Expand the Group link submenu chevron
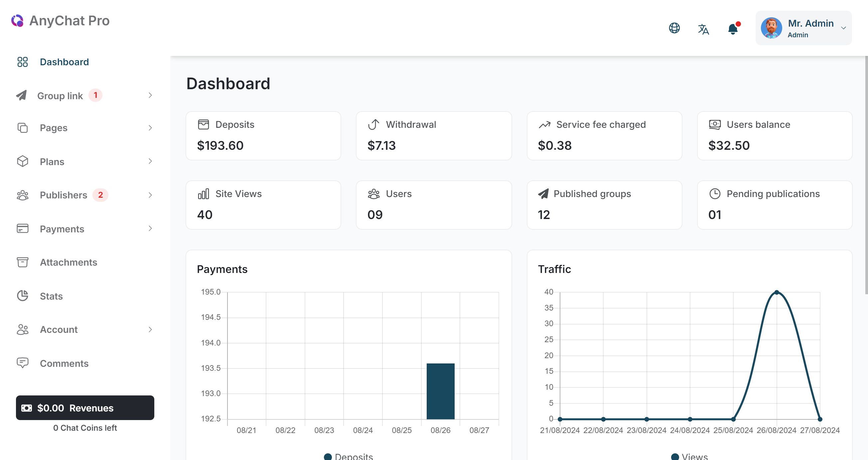 (x=150, y=96)
